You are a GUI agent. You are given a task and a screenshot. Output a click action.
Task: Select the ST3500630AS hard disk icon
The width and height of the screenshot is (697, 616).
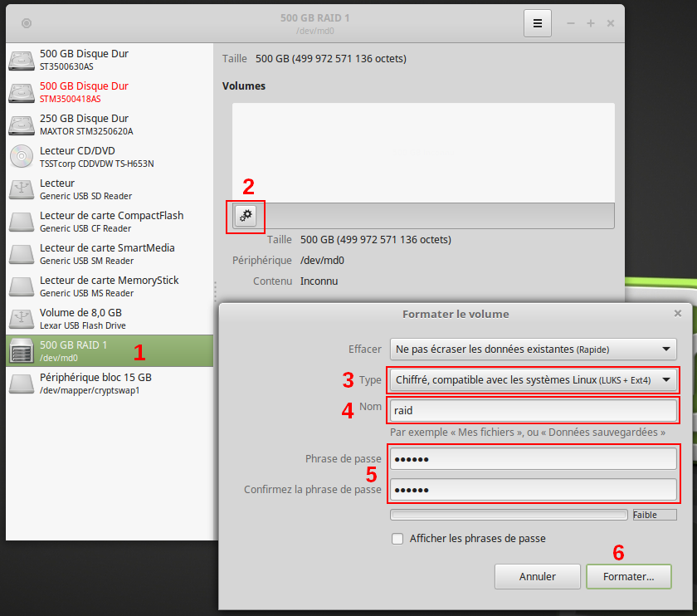click(21, 60)
